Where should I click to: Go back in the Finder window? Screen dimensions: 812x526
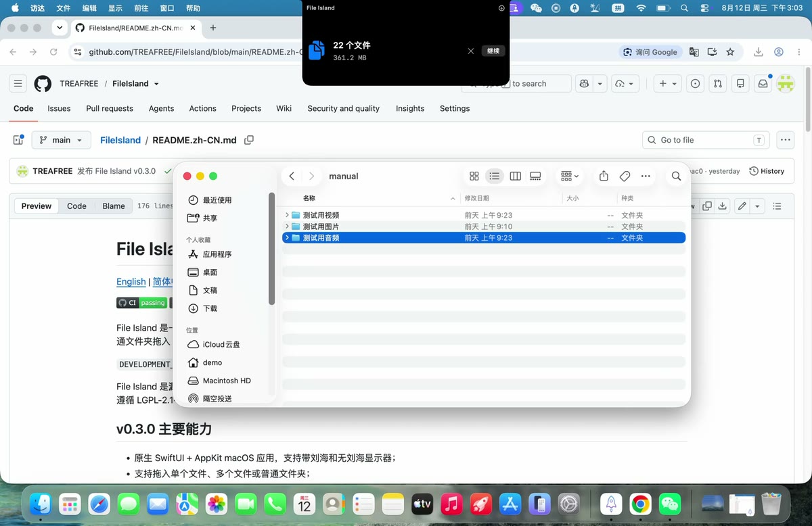pyautogui.click(x=292, y=176)
